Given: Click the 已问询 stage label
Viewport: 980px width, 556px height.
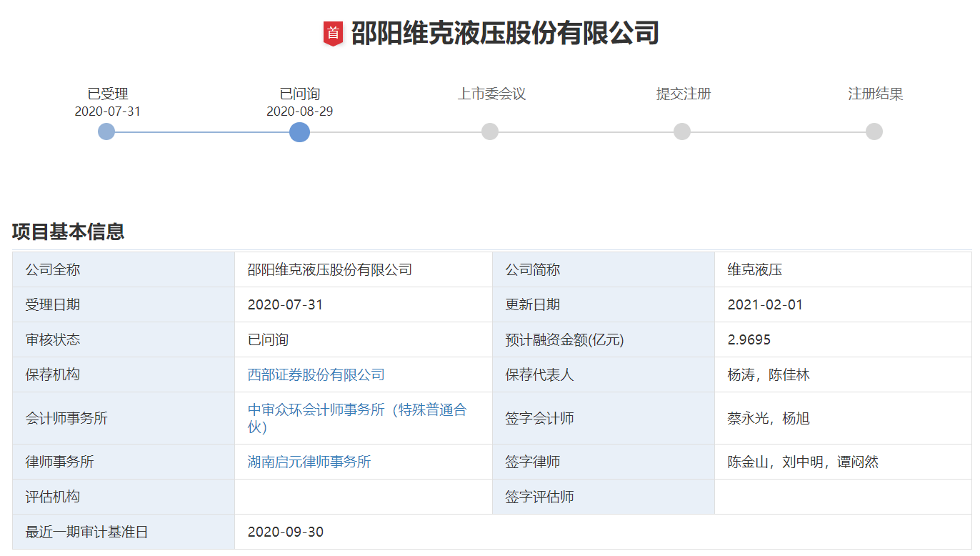Looking at the screenshot, I should (300, 94).
